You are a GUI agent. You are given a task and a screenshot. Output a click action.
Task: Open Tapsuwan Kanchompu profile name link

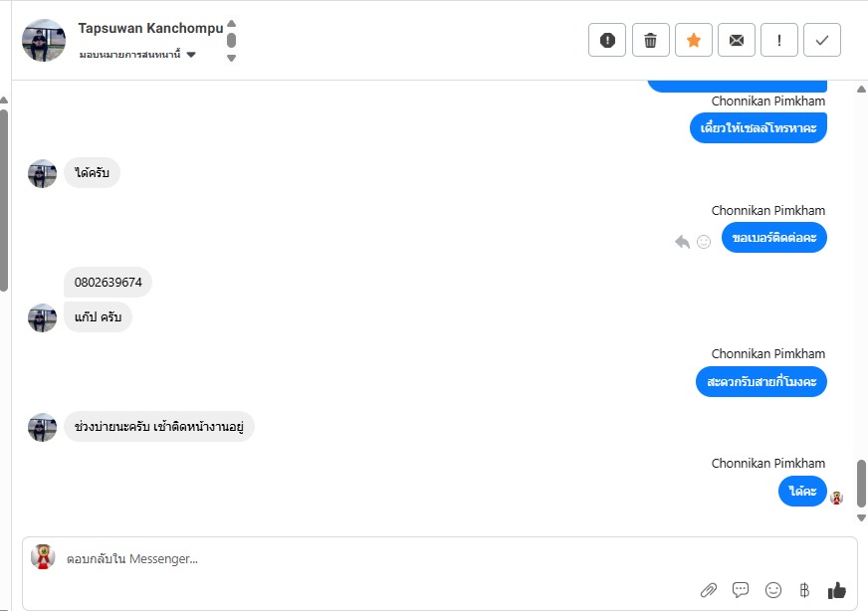click(x=150, y=28)
